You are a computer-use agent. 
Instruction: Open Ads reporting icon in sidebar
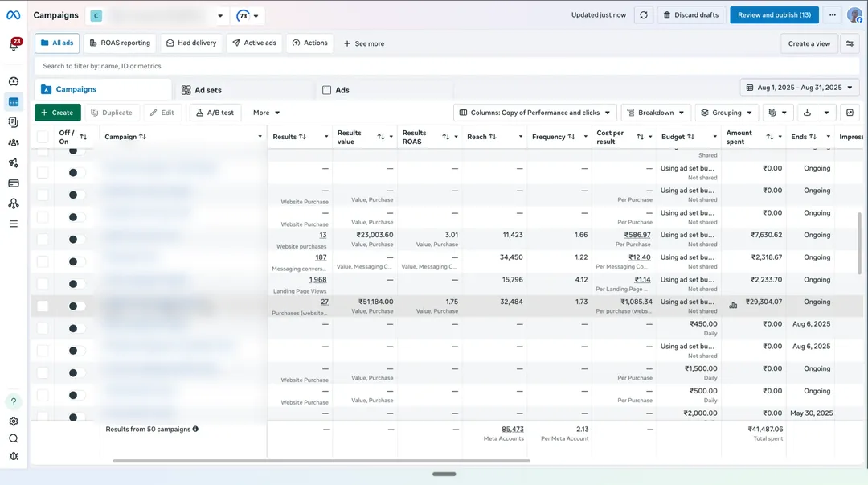click(x=14, y=122)
